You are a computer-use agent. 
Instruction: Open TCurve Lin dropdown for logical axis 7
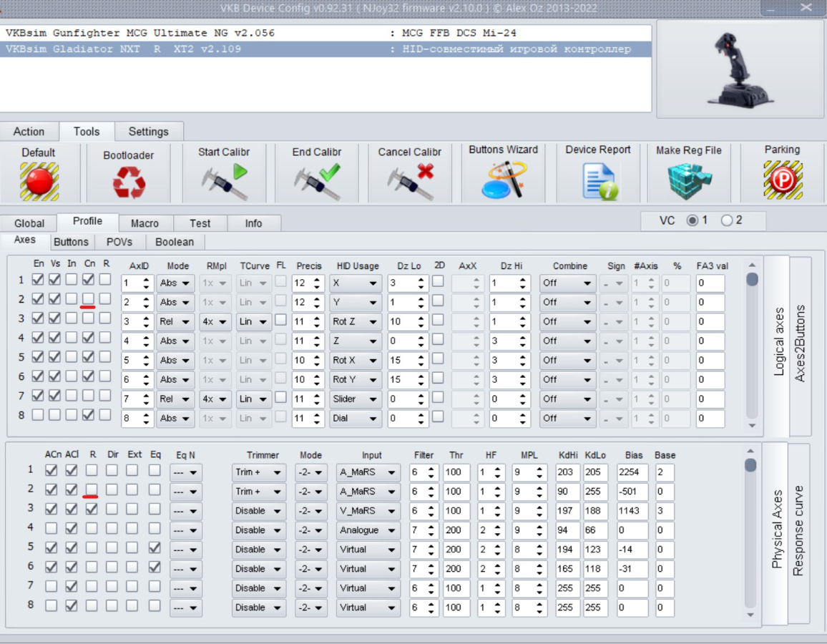coord(253,399)
